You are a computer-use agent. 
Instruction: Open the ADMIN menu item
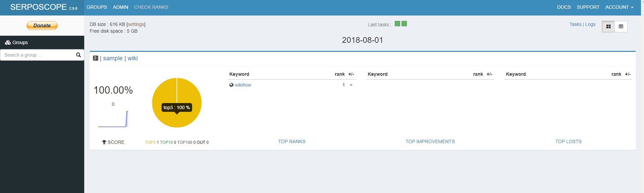[121, 7]
